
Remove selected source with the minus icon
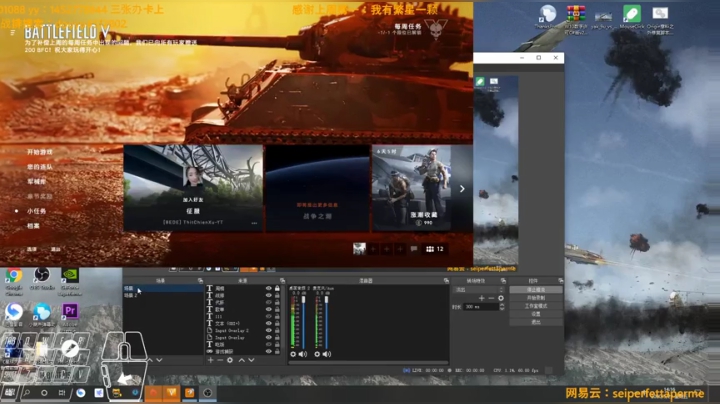(x=220, y=360)
